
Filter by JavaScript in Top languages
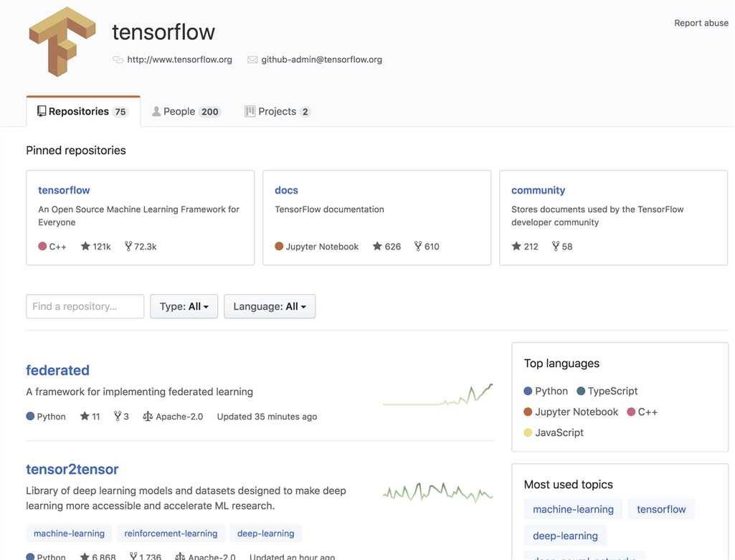click(554, 432)
